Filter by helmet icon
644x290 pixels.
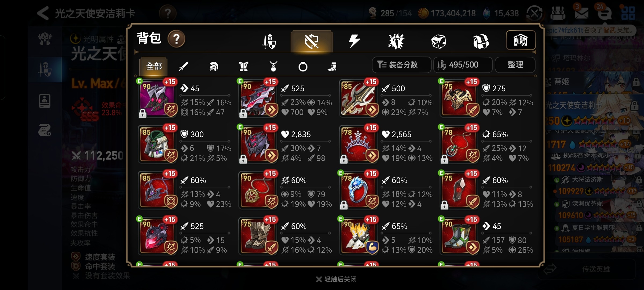click(214, 66)
